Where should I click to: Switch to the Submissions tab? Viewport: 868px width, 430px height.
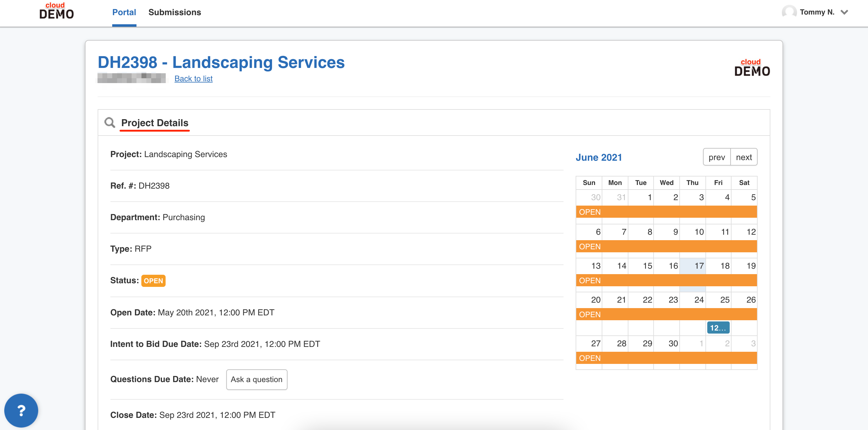(175, 12)
